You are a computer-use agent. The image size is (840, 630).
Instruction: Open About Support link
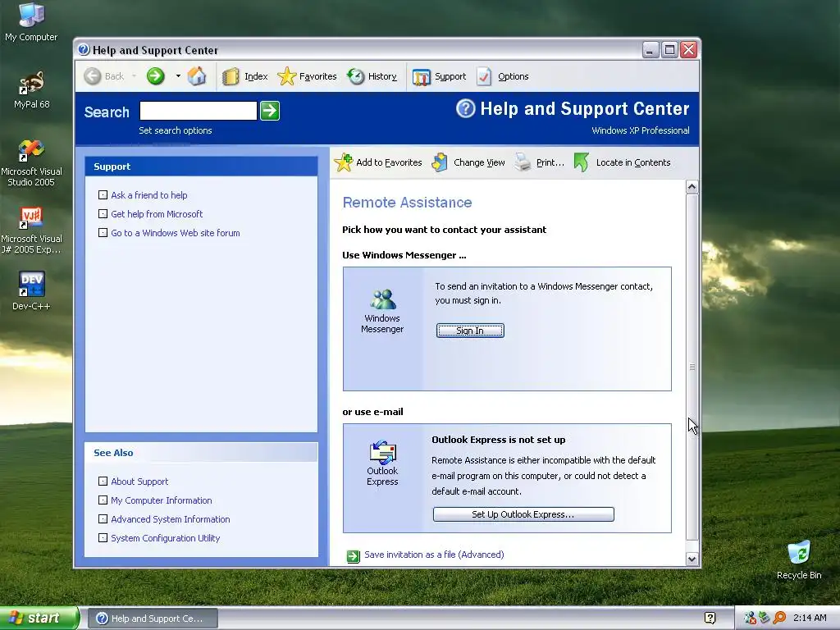click(x=139, y=482)
